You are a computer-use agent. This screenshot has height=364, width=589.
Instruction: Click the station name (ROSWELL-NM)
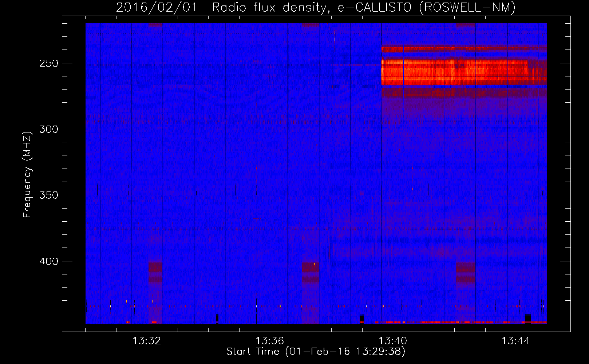pyautogui.click(x=467, y=7)
